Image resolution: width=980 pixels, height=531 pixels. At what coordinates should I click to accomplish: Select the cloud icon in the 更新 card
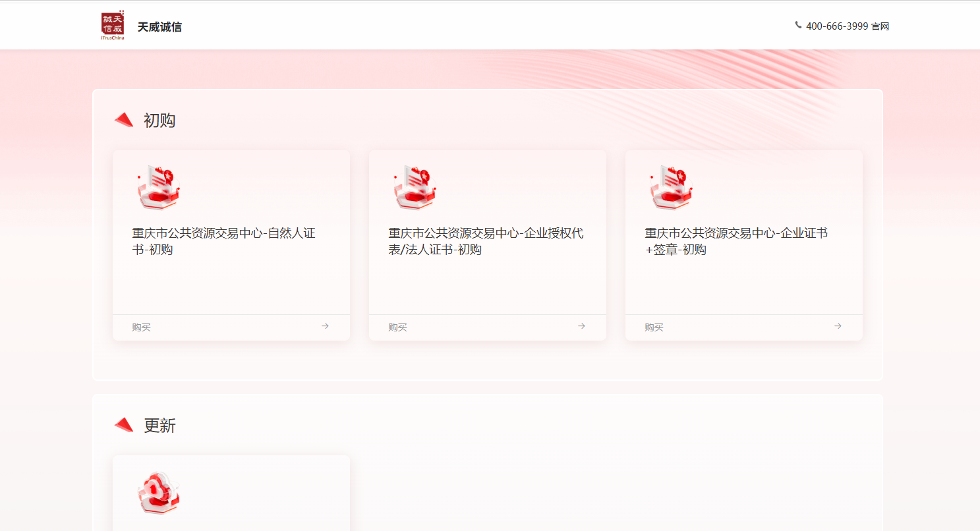pyautogui.click(x=159, y=493)
